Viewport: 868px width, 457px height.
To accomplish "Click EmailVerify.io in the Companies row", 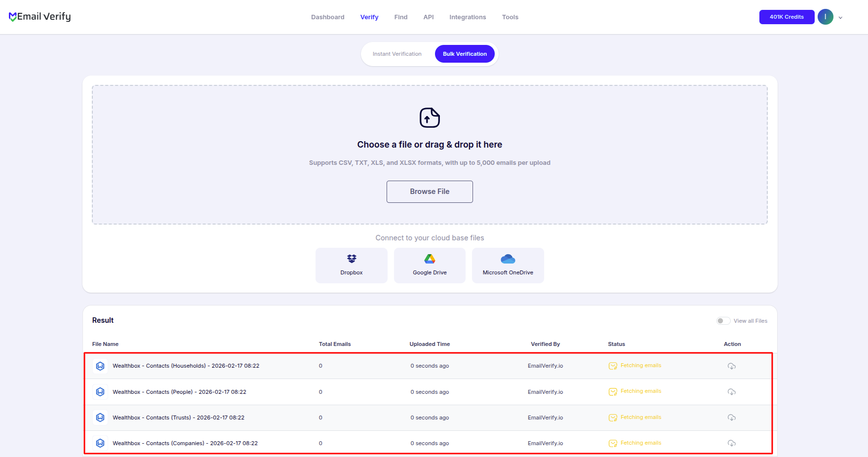I will point(545,443).
